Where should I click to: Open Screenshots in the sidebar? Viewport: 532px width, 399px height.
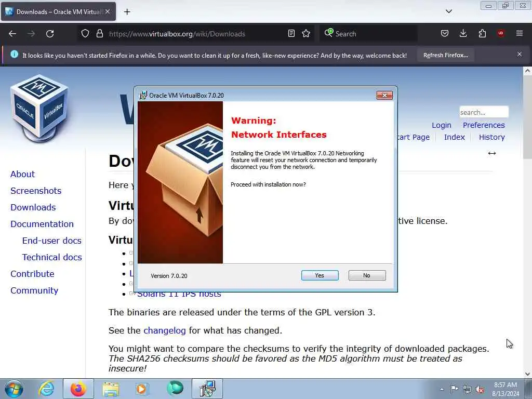[36, 191]
